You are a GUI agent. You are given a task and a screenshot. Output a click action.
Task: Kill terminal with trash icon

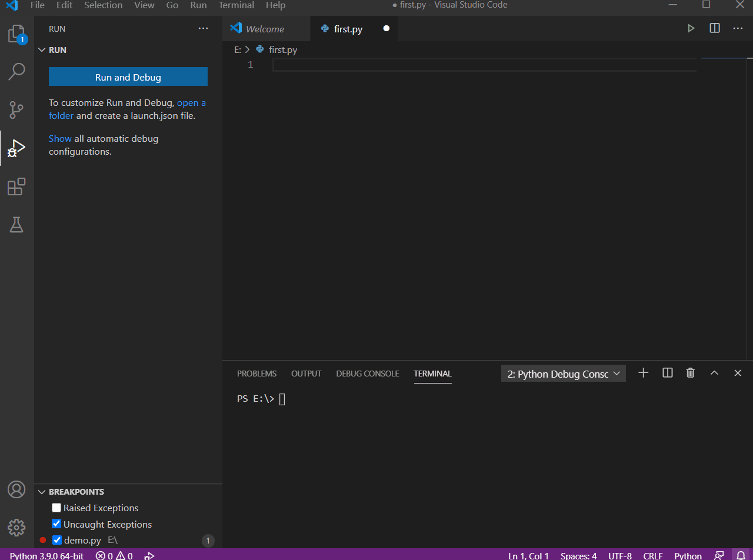coord(691,373)
